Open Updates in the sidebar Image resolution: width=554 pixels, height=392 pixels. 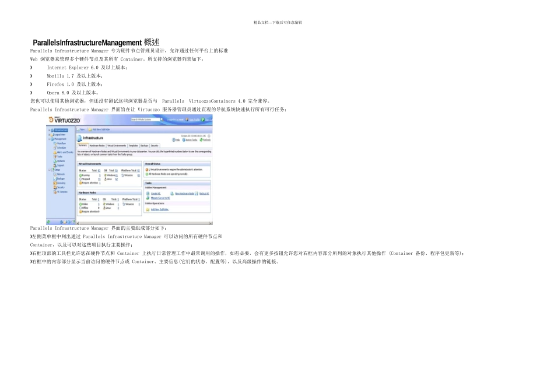pos(61,161)
